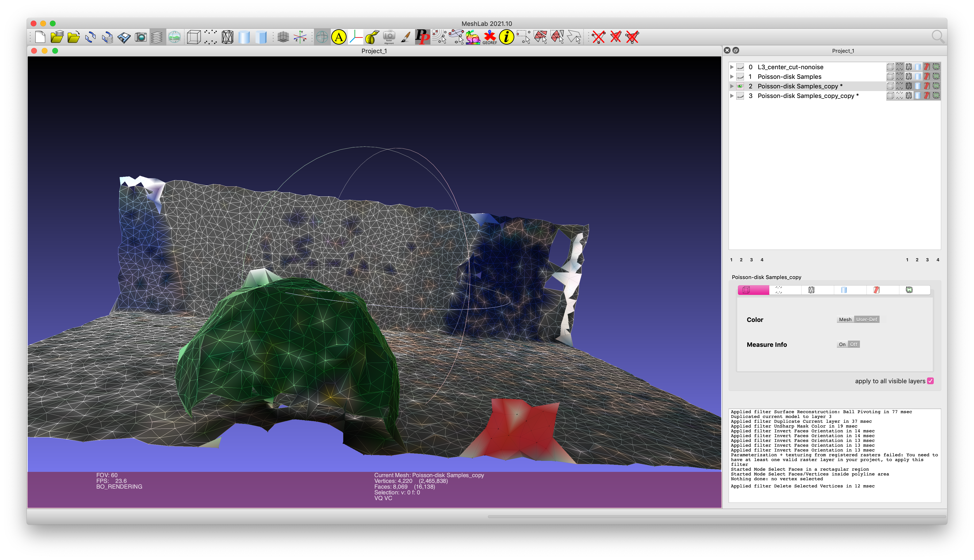Select the Z-painting brush tool
Screen dimensions: 974x560
406,37
